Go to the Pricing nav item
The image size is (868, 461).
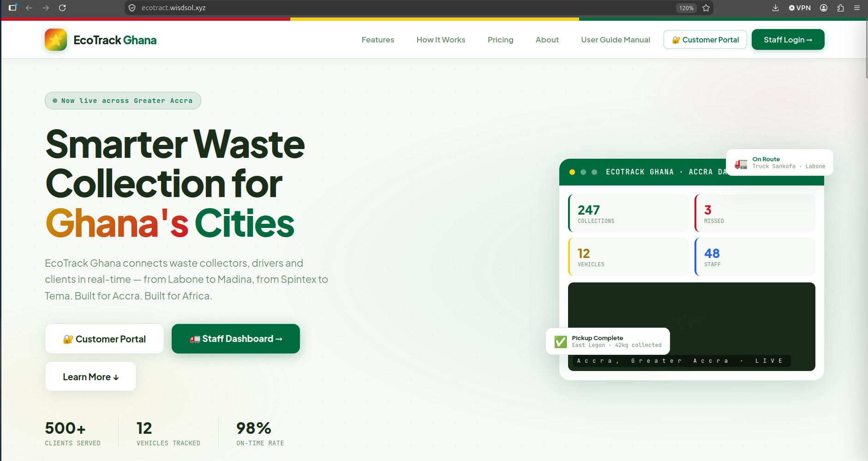pos(500,40)
